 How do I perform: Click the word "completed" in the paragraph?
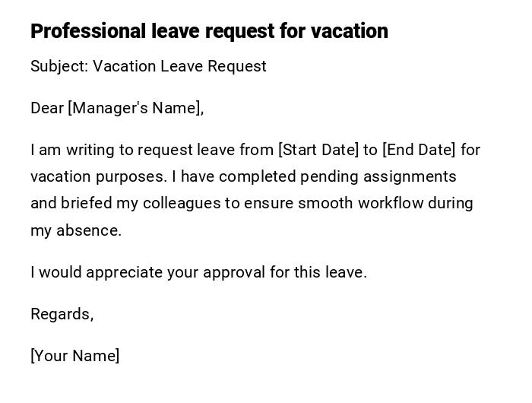pyautogui.click(x=257, y=176)
